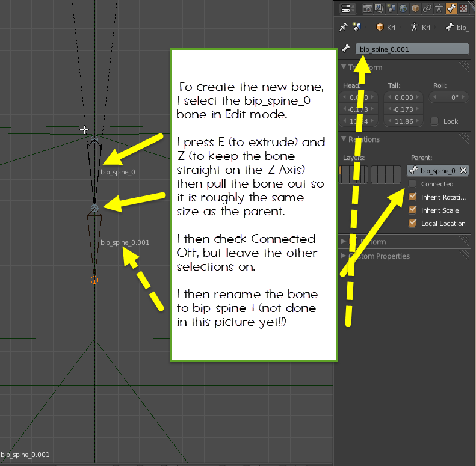Click the Tail Y value -0.173
This screenshot has height=466, width=476.
click(403, 109)
